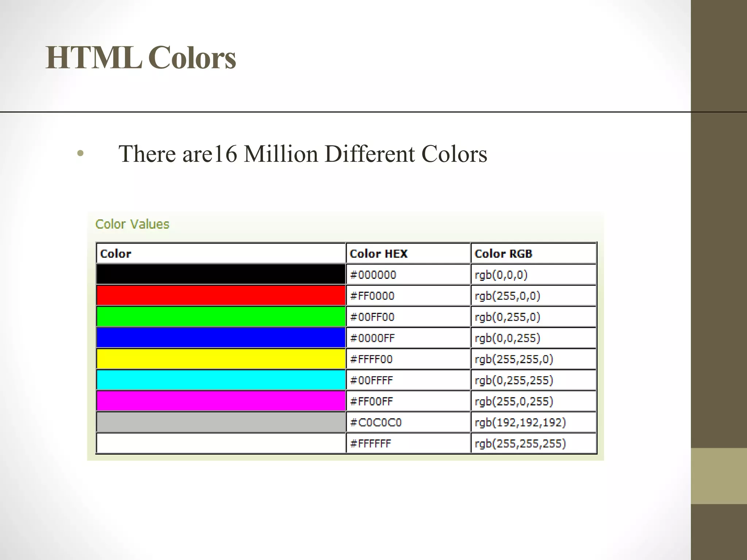747x560 pixels.
Task: Click the green color swatch row
Action: pos(221,317)
